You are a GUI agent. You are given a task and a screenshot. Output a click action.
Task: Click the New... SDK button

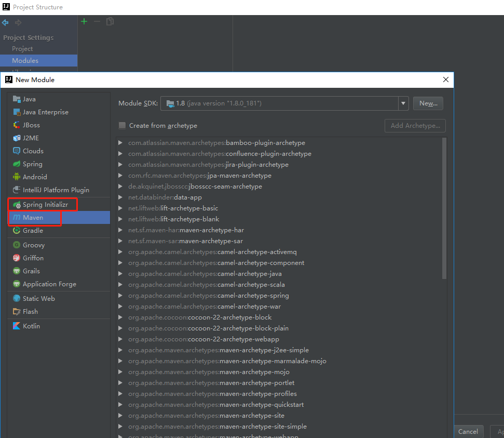point(428,103)
